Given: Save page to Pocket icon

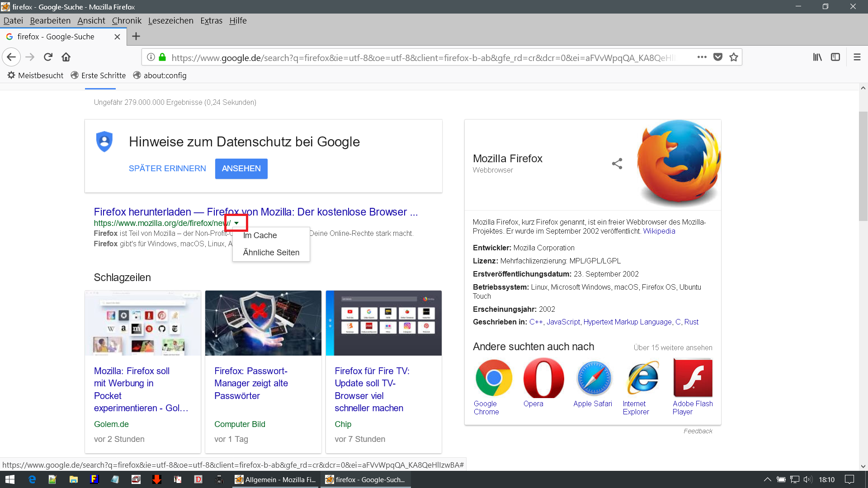Looking at the screenshot, I should tap(717, 57).
